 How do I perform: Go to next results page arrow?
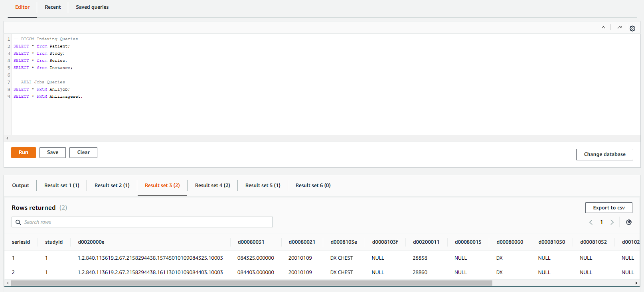pyautogui.click(x=612, y=222)
